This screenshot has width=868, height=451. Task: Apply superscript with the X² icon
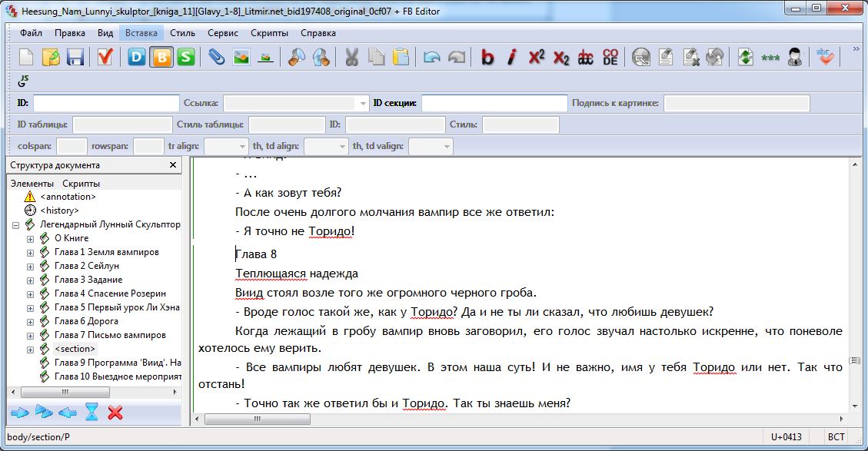pos(537,58)
